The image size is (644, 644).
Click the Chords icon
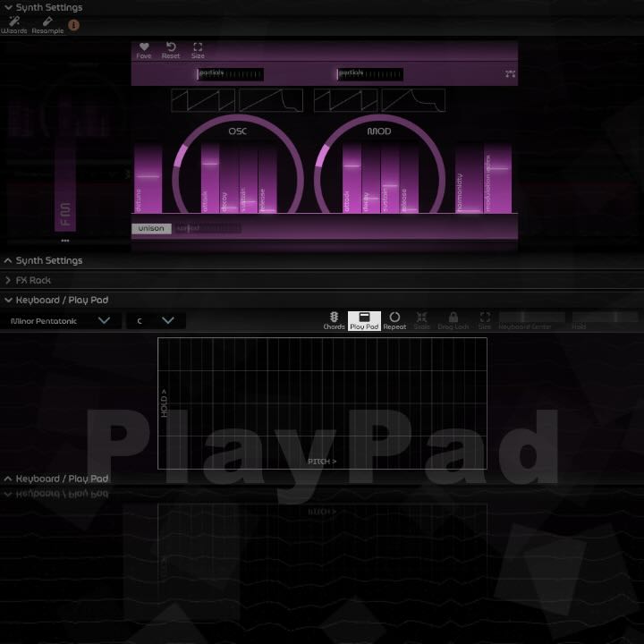coord(334,320)
